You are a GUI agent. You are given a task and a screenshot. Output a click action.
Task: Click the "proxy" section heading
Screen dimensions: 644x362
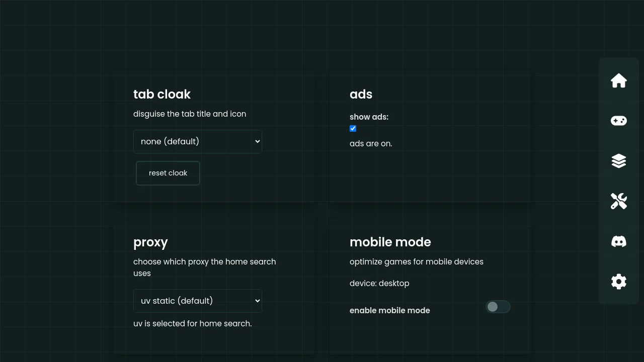coord(150,242)
